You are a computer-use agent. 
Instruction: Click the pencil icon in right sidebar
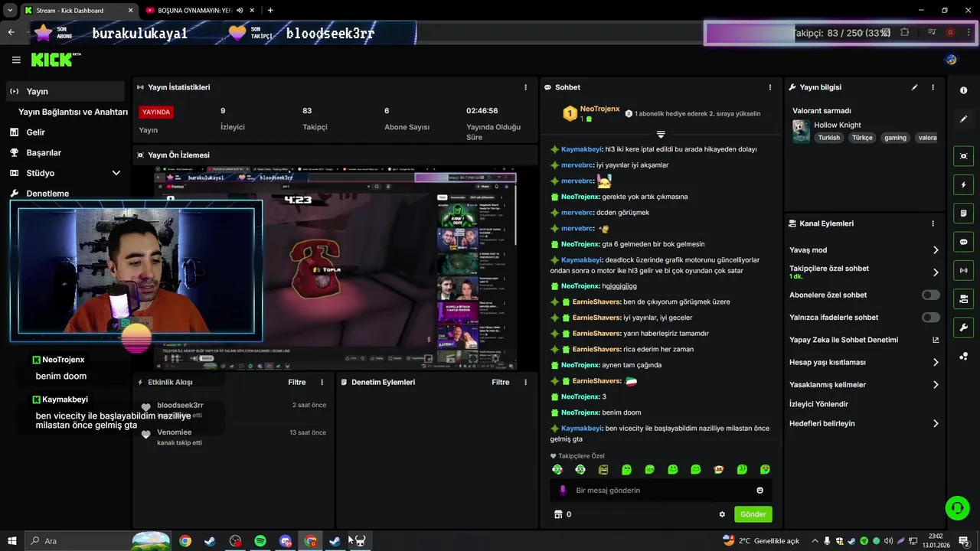pos(963,119)
